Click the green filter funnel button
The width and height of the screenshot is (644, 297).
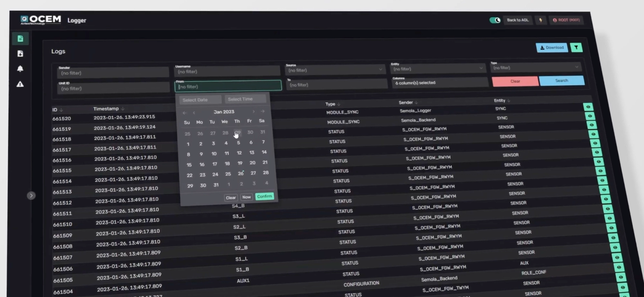coord(576,48)
